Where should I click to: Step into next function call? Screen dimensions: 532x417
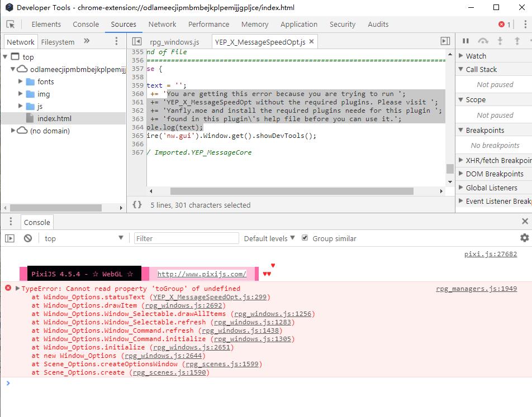[500, 41]
